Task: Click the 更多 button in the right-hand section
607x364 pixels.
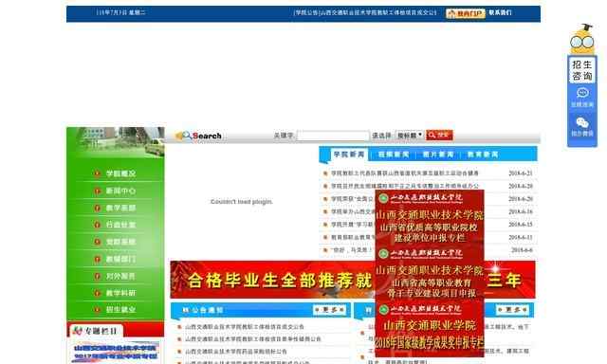Action: [x=512, y=310]
